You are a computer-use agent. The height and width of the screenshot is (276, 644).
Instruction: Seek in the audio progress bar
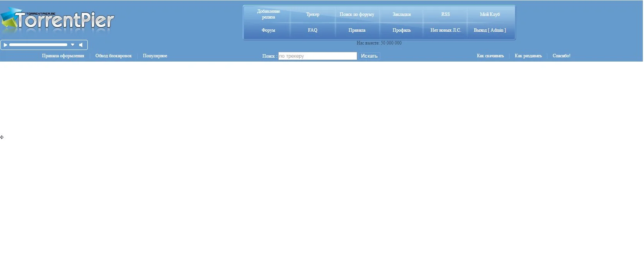pos(38,45)
